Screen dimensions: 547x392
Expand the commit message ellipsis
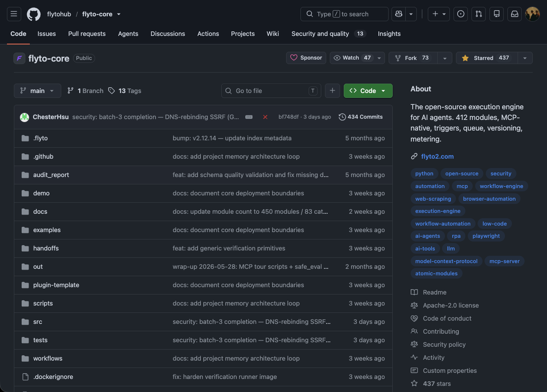pos(249,117)
